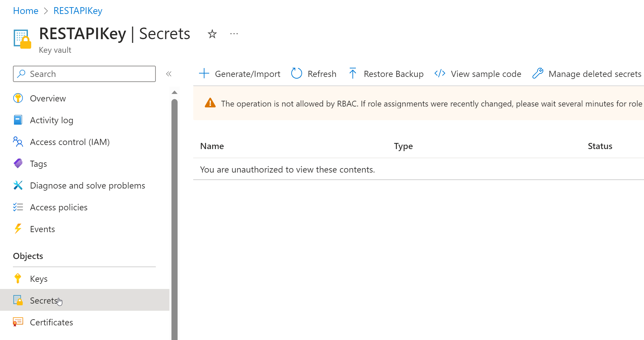
Task: Click the Events lightning bolt icon
Action: tap(18, 229)
